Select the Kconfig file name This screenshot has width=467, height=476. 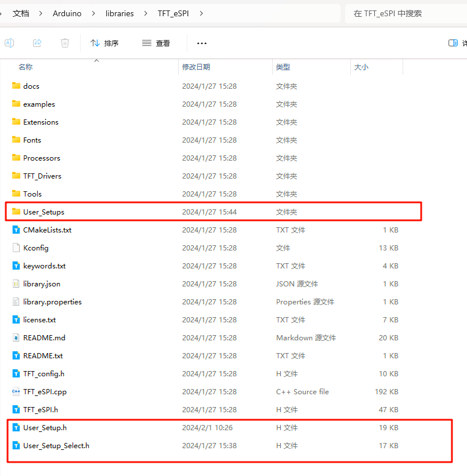(36, 248)
